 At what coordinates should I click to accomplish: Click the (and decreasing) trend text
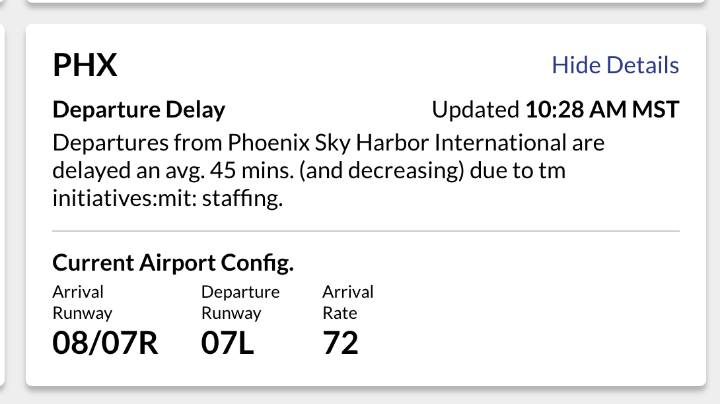tap(387, 171)
